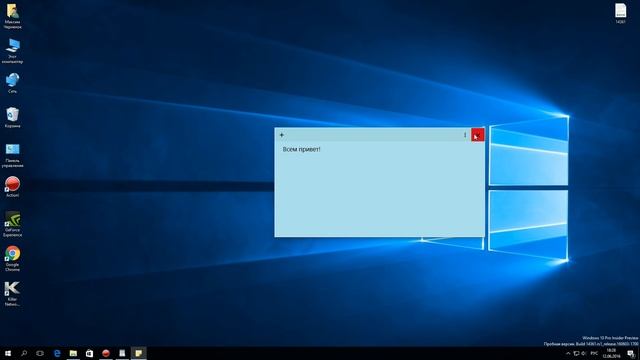Expand hidden system tray icons chevron
Screen dimensions: 640x360
(568, 353)
